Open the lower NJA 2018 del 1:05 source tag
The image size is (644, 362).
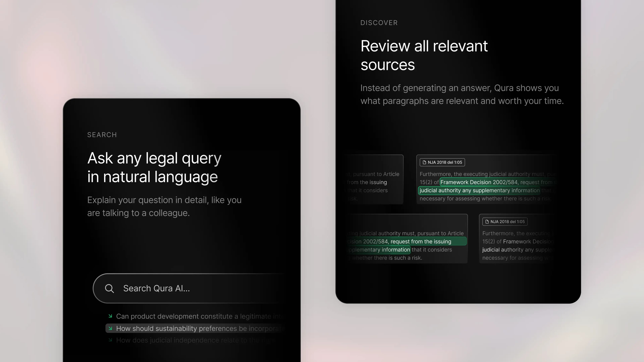click(x=505, y=222)
